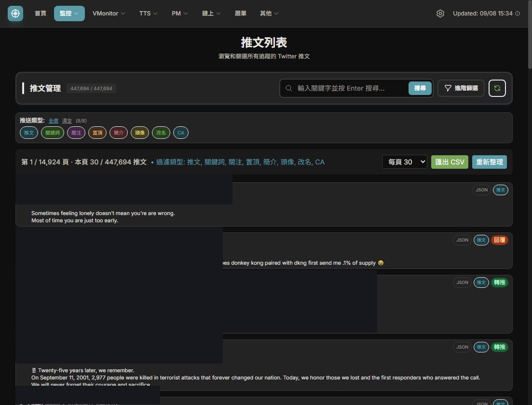Click the 過濾類型 filter summary text
The image size is (532, 405).
click(240, 162)
